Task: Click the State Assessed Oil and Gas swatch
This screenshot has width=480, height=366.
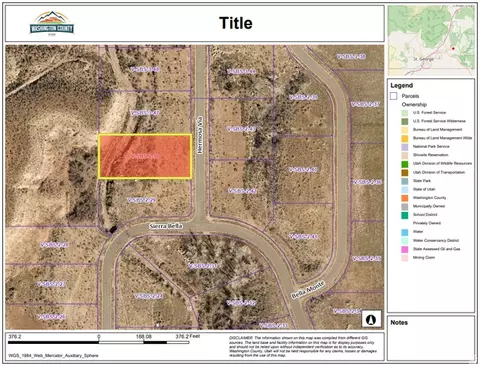Action: click(405, 249)
